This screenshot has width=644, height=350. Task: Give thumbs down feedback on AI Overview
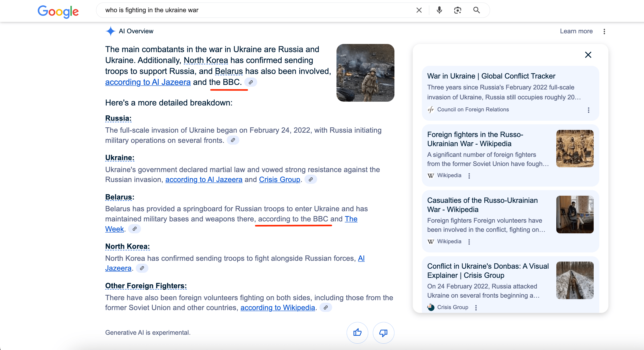[x=383, y=333]
